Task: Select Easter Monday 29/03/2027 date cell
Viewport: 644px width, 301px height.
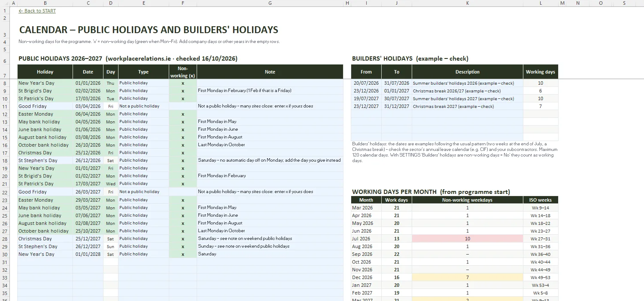Action: pyautogui.click(x=88, y=200)
